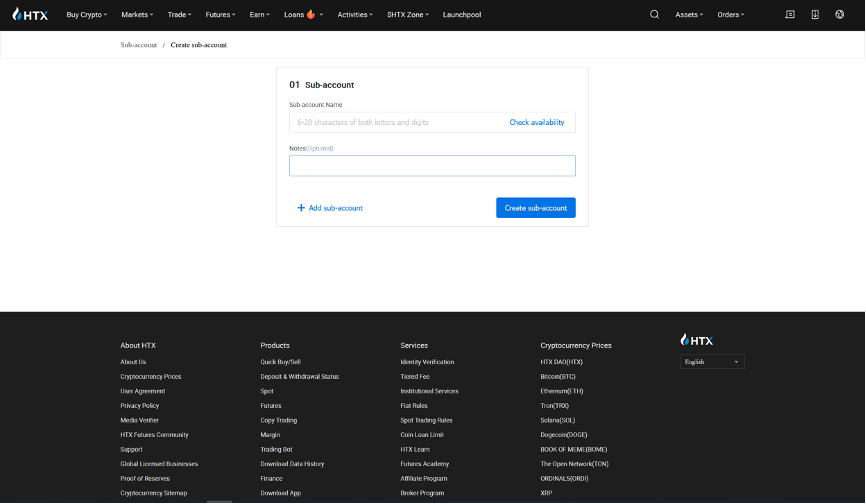The image size is (866, 504).
Task: Open the language globe icon in the header
Action: point(839,14)
